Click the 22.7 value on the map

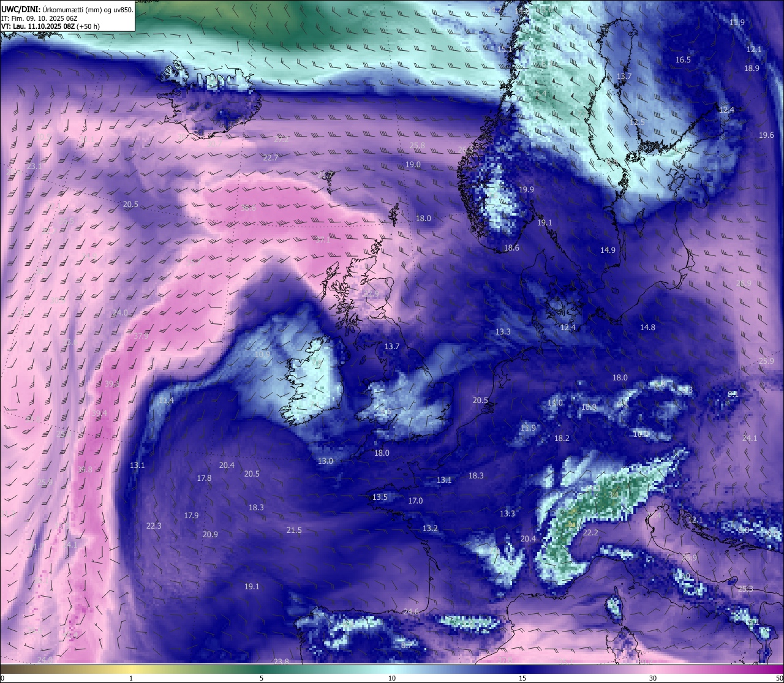click(x=270, y=158)
